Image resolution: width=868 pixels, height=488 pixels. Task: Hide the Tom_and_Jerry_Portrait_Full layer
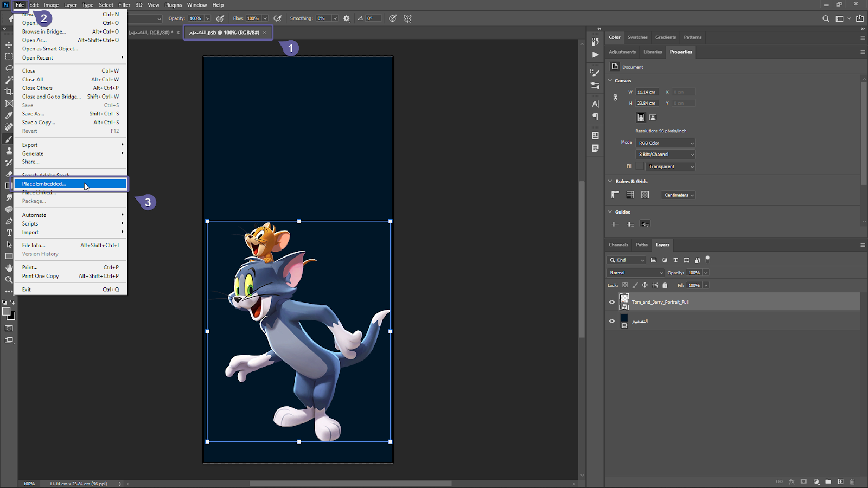click(x=611, y=302)
